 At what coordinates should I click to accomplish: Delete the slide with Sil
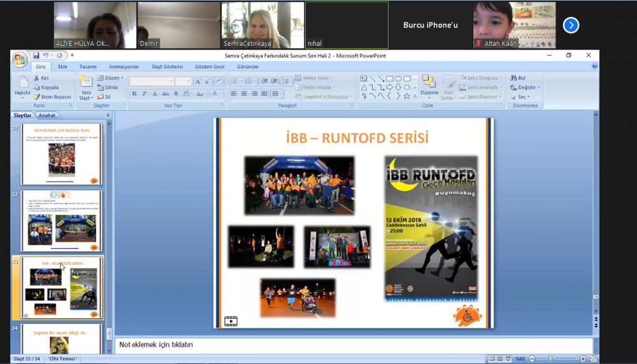point(104,97)
